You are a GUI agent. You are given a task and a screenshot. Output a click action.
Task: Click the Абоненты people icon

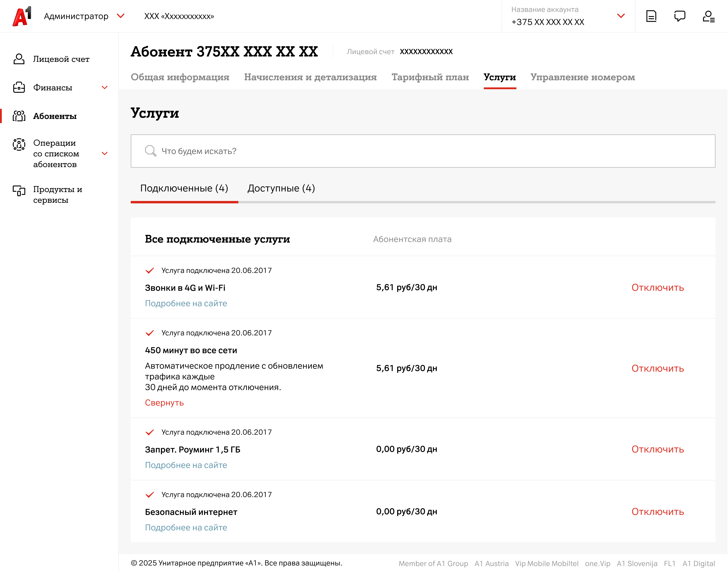(19, 116)
